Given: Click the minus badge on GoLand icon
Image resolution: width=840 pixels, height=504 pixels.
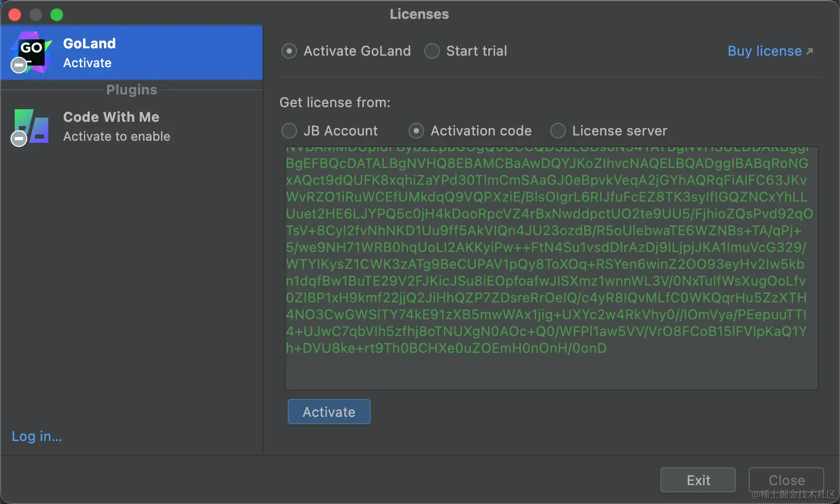Looking at the screenshot, I should (x=19, y=65).
